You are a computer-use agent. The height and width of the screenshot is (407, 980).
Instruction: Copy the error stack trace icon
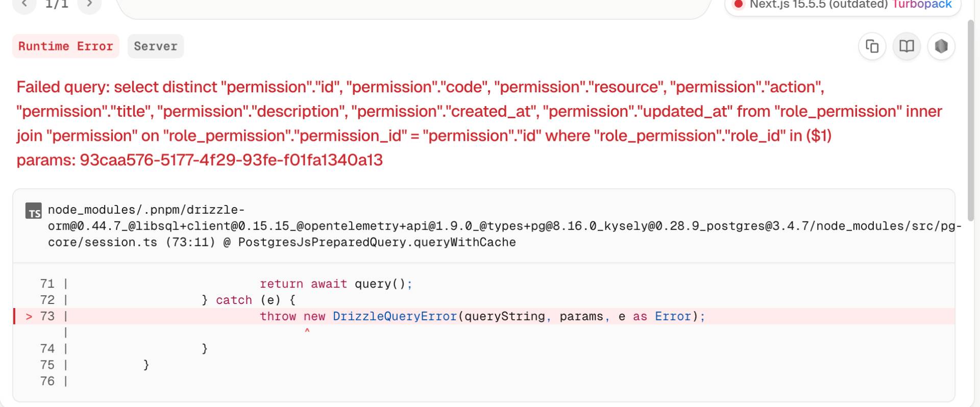tap(872, 46)
